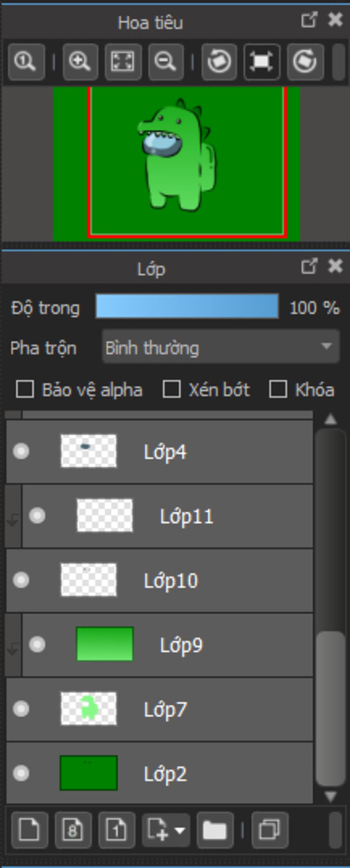This screenshot has width=350, height=868.
Task: Rotate canvas left in navigator
Action: click(x=219, y=62)
